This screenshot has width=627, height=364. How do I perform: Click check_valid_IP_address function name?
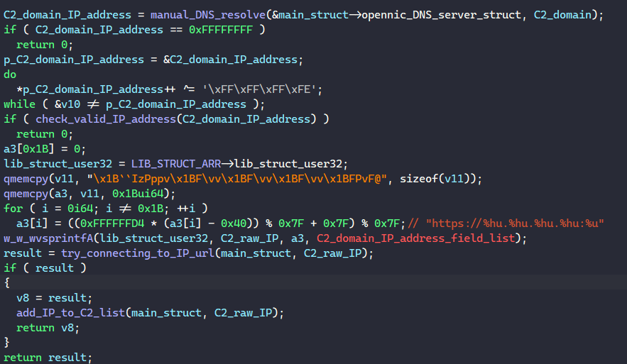[x=106, y=119]
